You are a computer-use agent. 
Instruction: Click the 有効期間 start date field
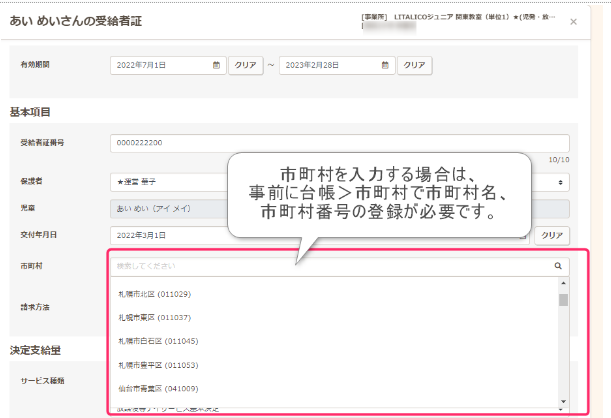(160, 66)
